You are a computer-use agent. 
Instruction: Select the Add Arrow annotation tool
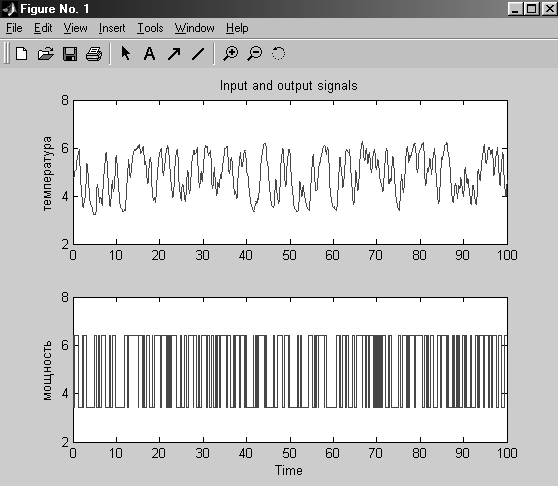pos(174,54)
